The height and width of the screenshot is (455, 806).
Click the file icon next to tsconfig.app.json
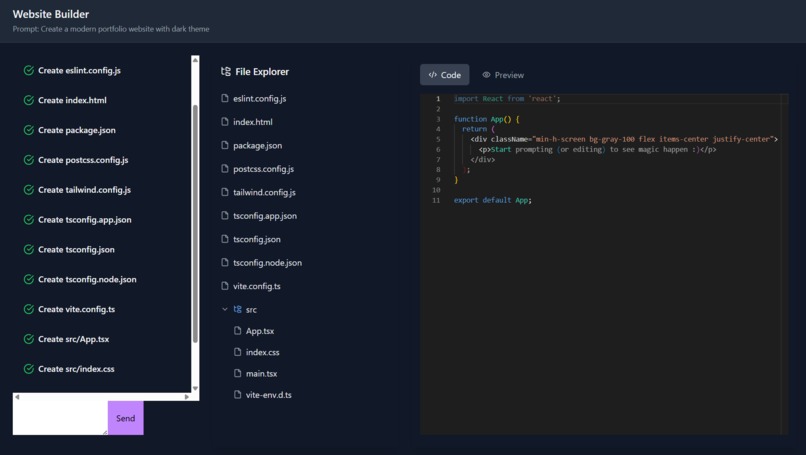click(x=225, y=215)
